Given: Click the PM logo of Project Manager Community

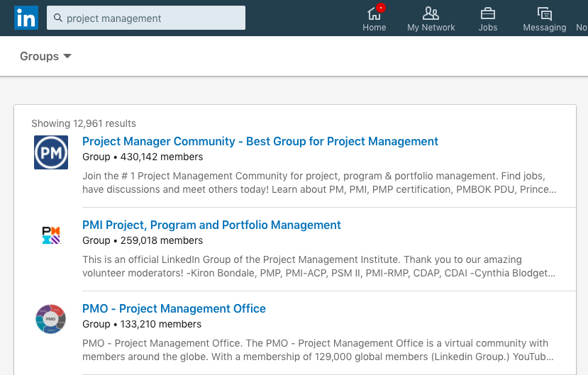Looking at the screenshot, I should [51, 152].
